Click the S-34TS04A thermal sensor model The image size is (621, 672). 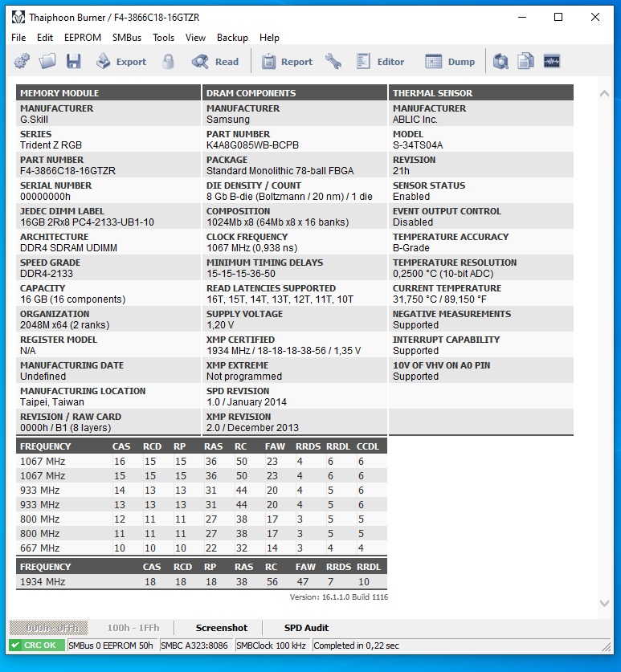click(418, 145)
